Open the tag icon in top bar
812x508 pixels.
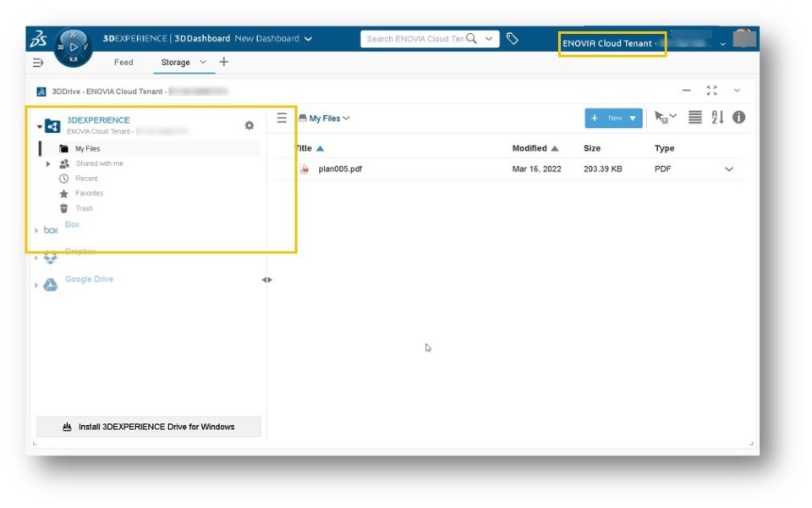(513, 38)
